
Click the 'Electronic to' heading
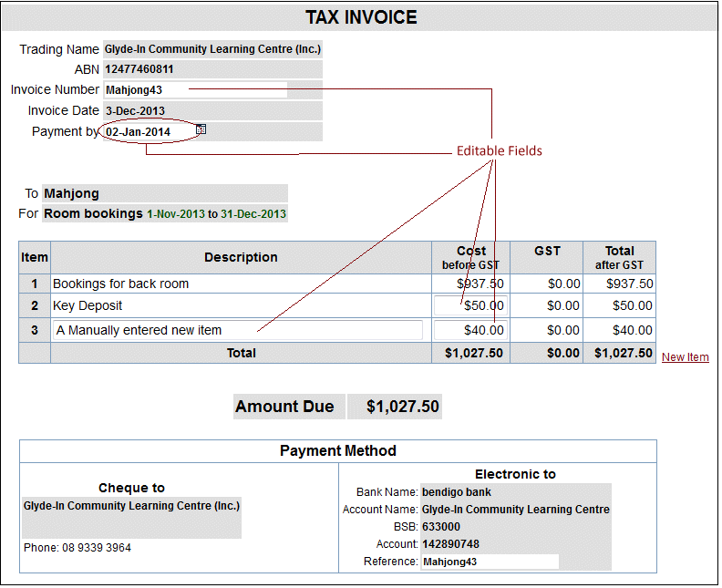[515, 474]
